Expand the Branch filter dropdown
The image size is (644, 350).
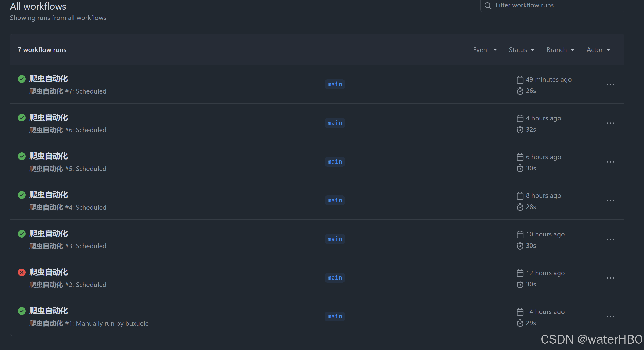560,50
